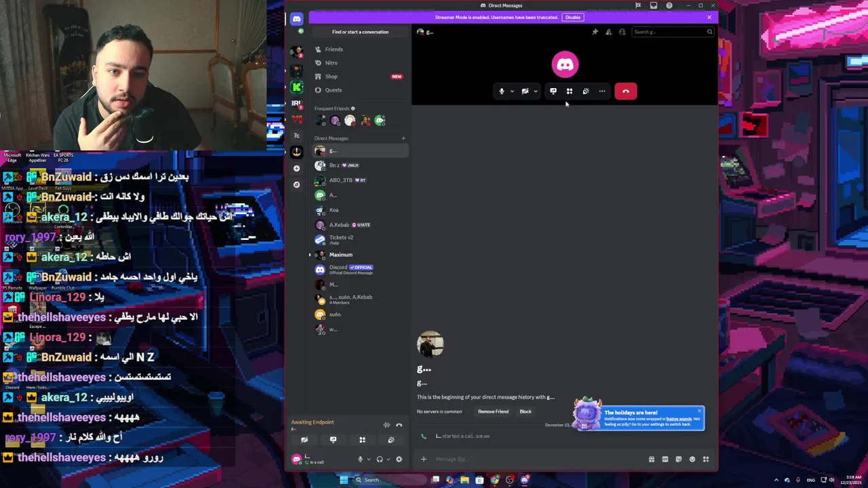Share your screen from call controls

click(x=553, y=91)
